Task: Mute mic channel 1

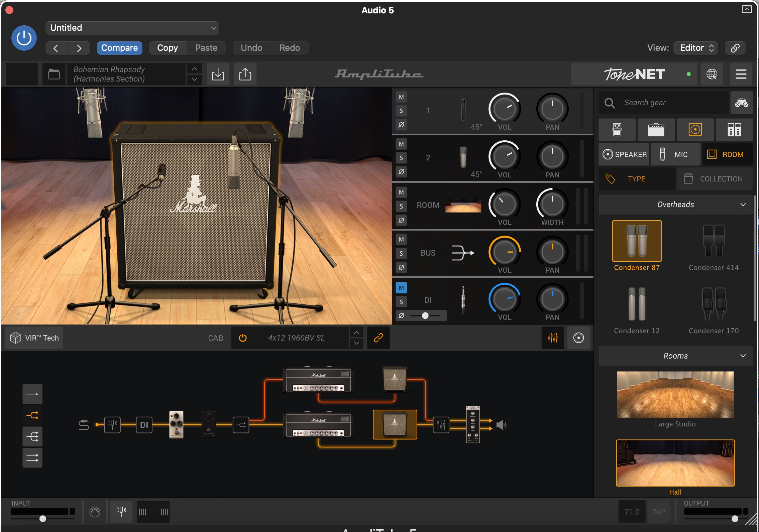Action: point(401,97)
